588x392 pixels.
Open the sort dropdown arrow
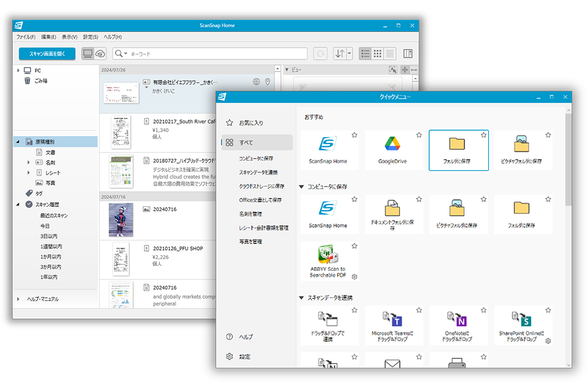point(349,54)
